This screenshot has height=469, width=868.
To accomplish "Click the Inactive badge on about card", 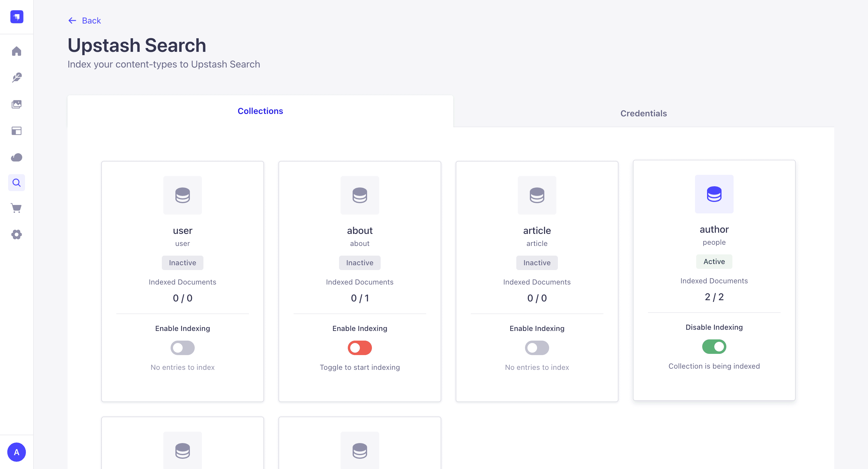I will tap(360, 263).
